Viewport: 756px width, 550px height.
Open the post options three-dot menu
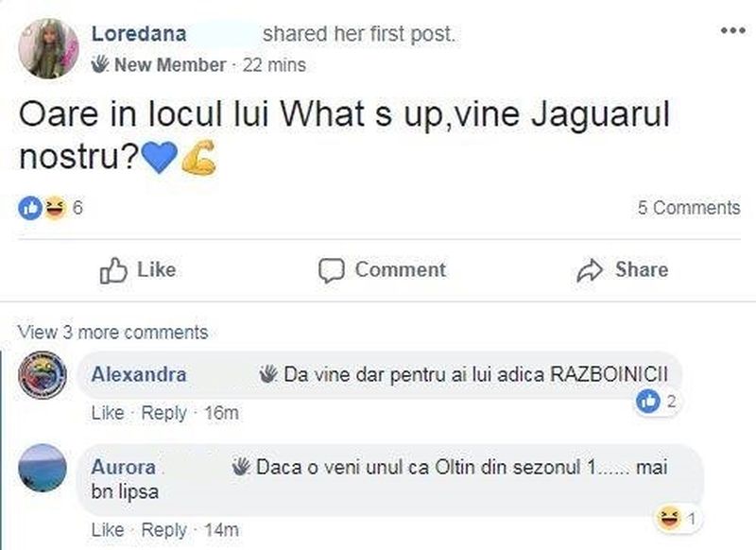(732, 30)
